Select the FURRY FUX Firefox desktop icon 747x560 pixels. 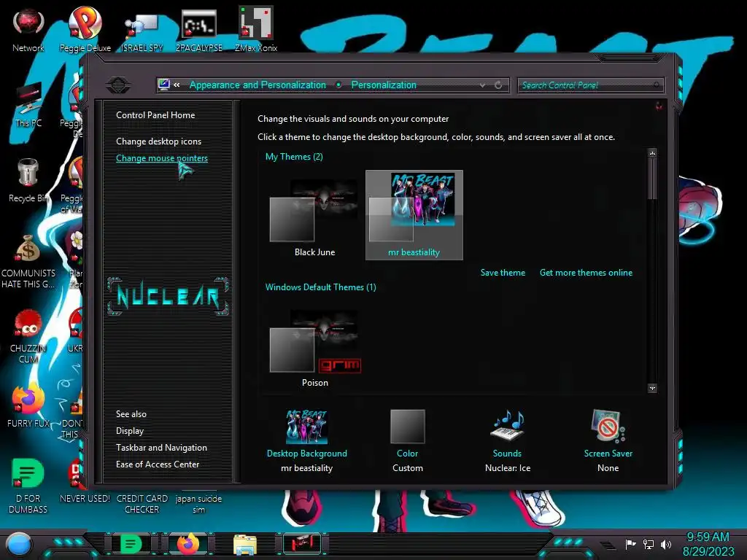(28, 405)
